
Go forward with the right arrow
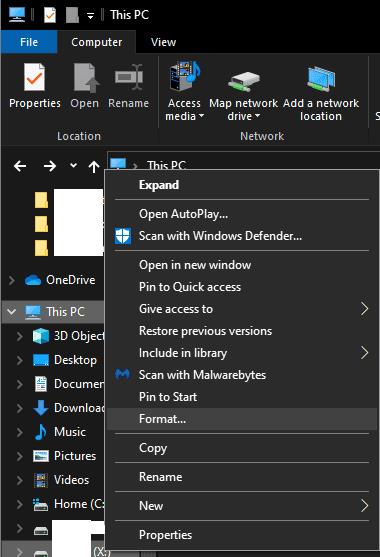50,166
